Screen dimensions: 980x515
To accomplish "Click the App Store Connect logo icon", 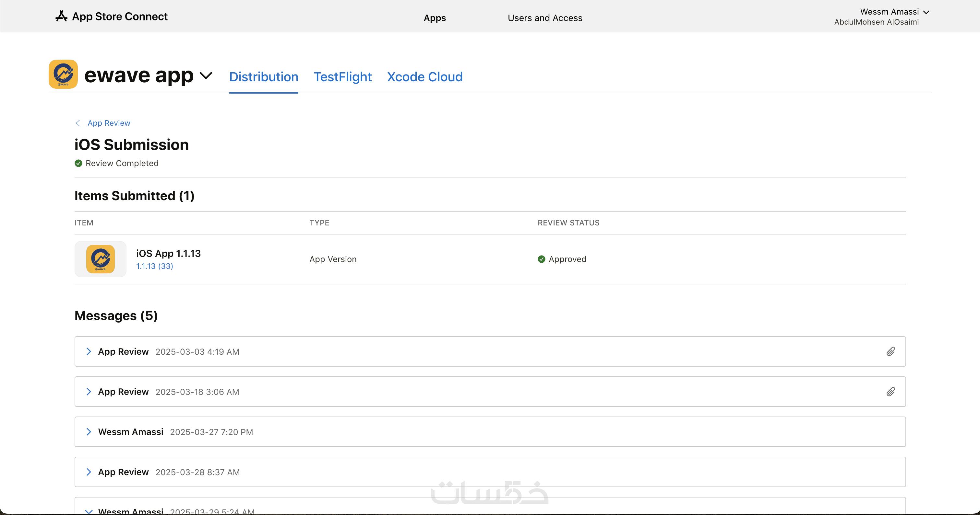I will pos(61,16).
